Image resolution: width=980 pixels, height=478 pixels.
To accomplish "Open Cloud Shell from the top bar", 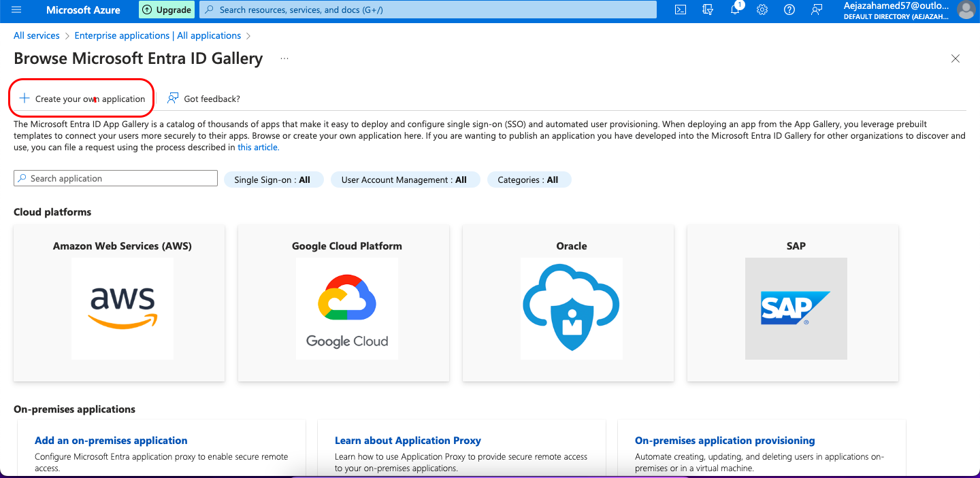I will coord(680,10).
